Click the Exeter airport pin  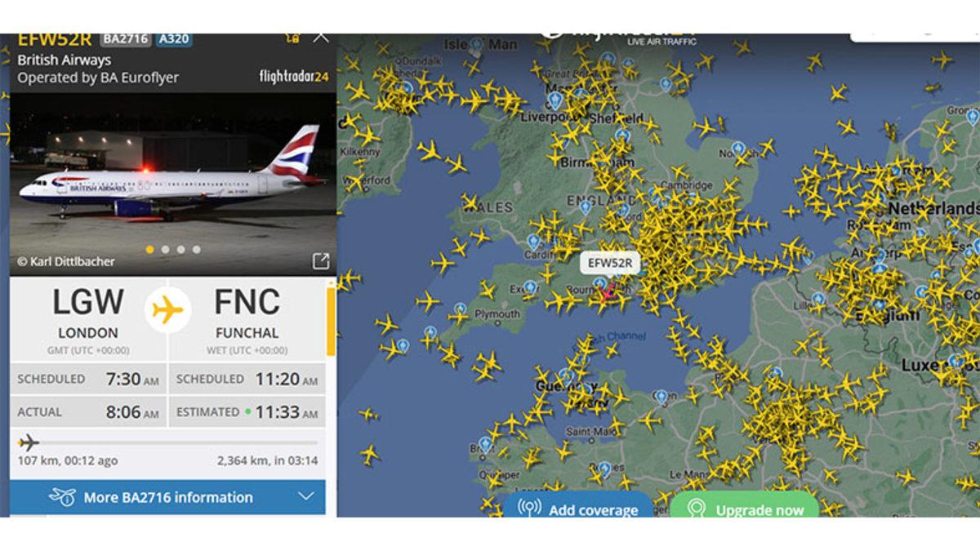pos(530,287)
